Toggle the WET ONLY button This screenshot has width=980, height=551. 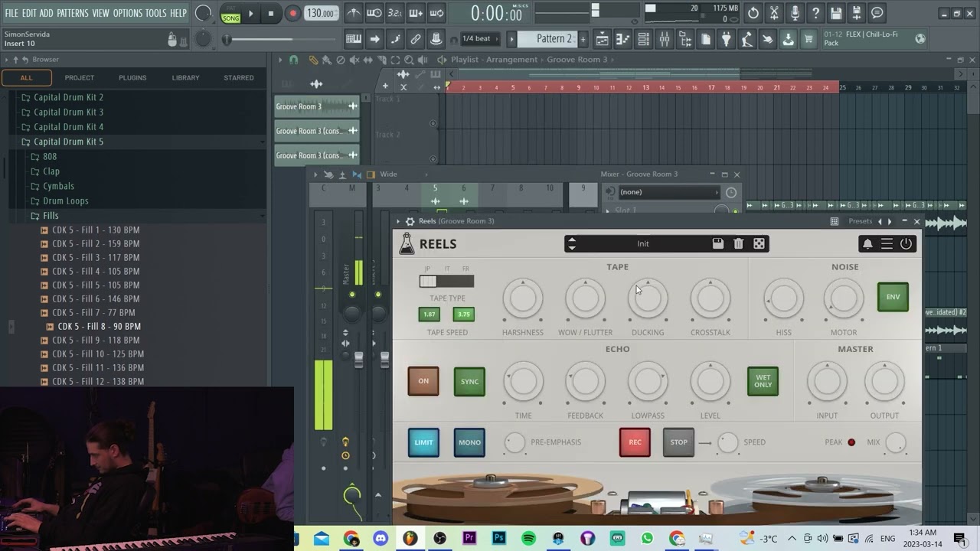[763, 381]
